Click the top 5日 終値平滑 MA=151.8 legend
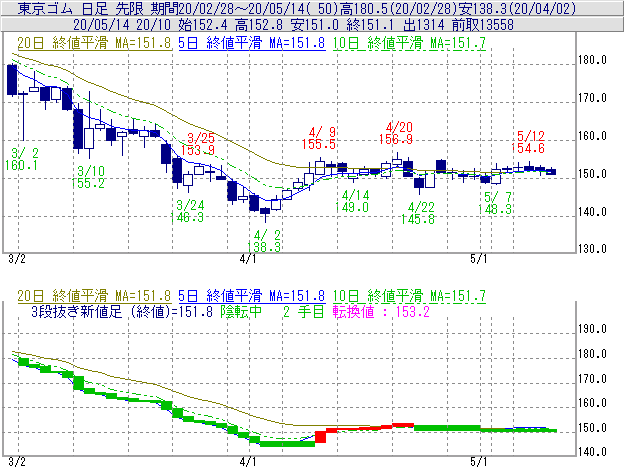Viewport: 624px width, 474px height. click(252, 43)
